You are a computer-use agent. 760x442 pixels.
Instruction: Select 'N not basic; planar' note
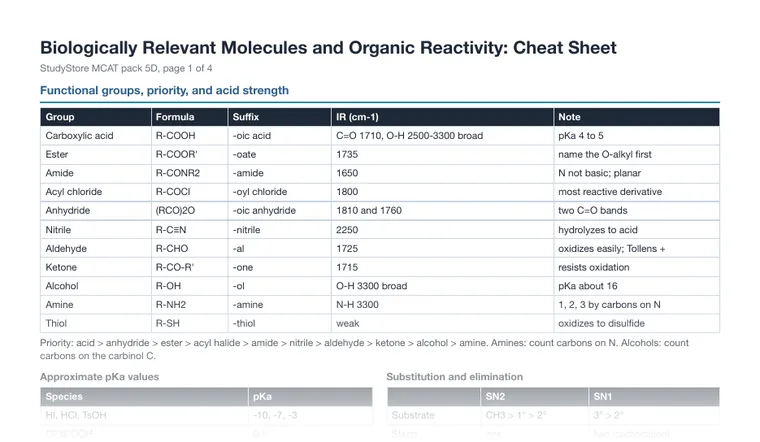click(x=636, y=173)
